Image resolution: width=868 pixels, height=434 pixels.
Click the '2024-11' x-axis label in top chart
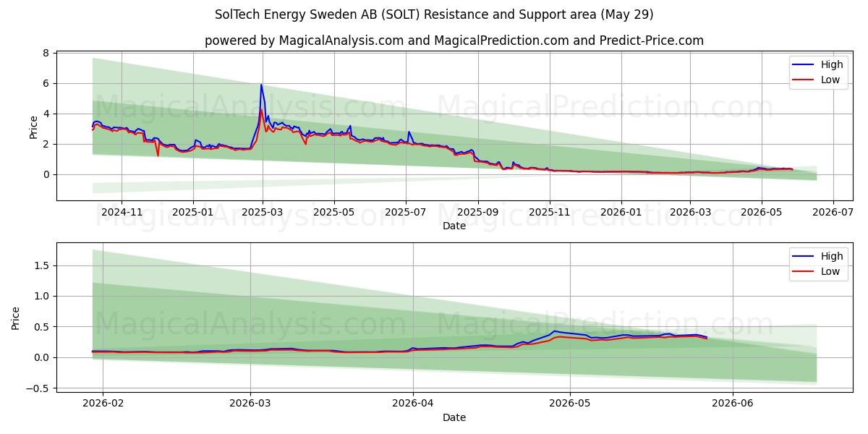122,212
